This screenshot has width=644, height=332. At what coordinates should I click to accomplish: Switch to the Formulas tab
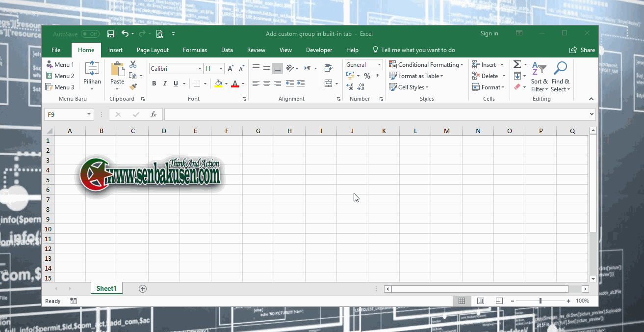pos(195,50)
